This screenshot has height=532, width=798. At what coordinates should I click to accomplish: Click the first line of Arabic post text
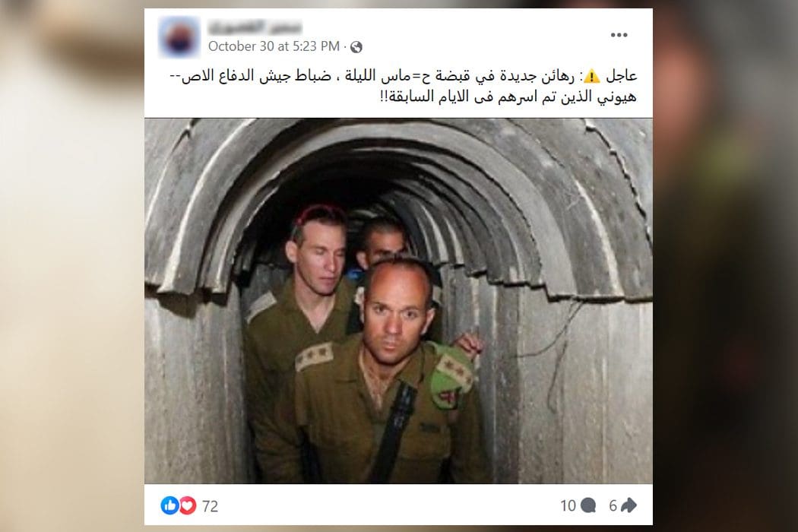pyautogui.click(x=403, y=76)
